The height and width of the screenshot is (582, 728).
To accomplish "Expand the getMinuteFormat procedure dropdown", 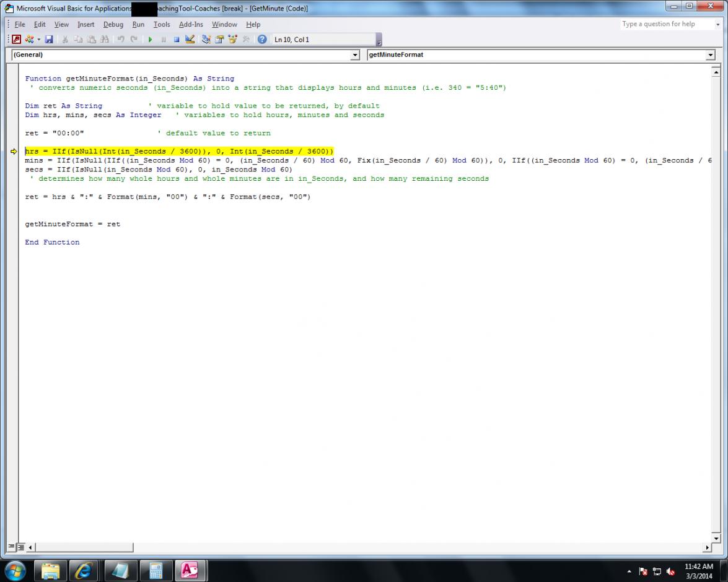I will [x=711, y=54].
